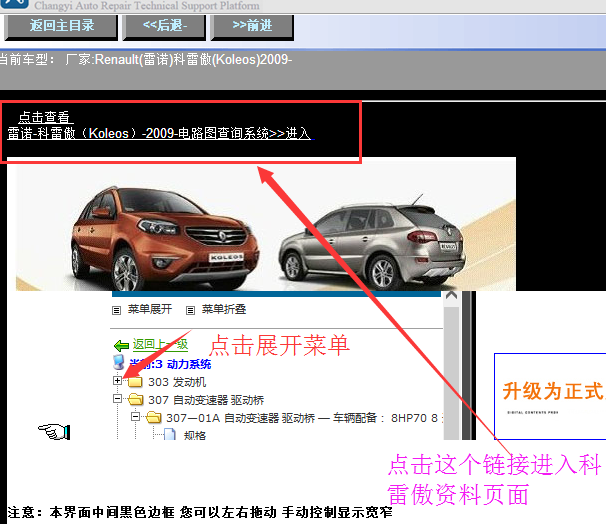Open the 返回上一级 link

[160, 344]
